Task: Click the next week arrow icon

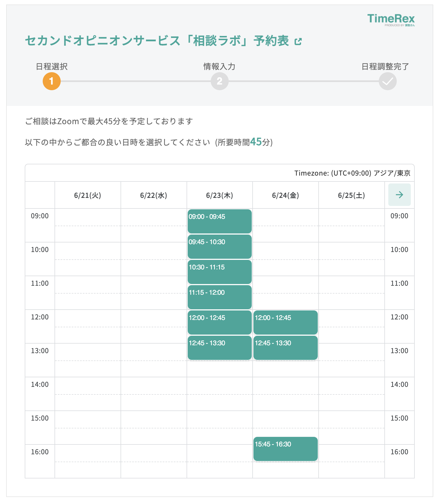Action: tap(399, 195)
